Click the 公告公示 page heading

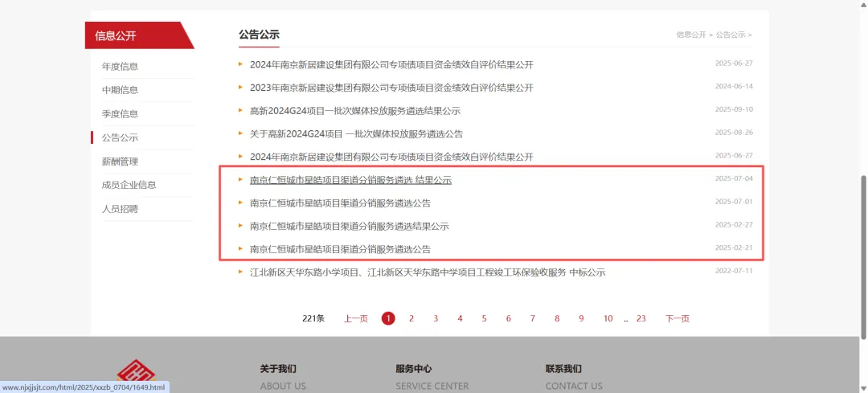tap(259, 35)
